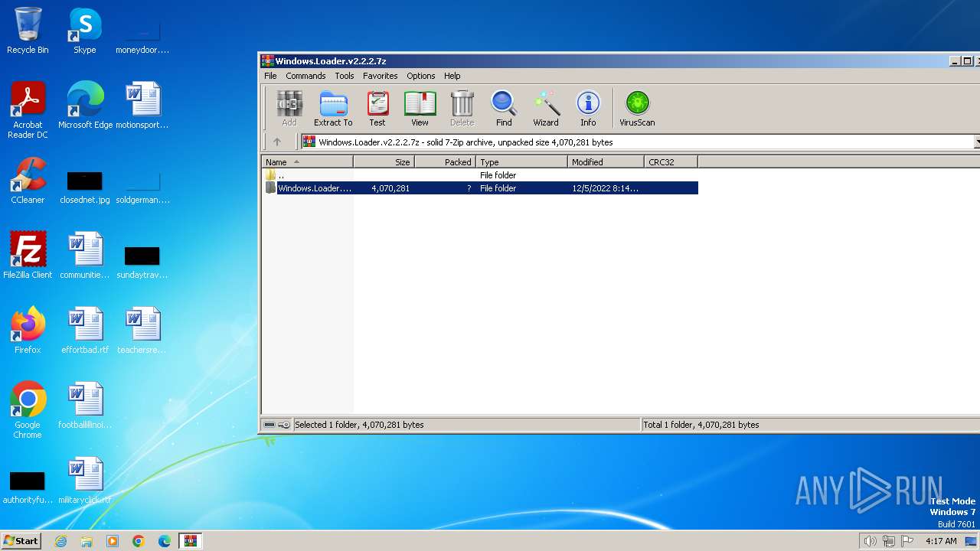
Task: Sort by Modified column header
Action: (x=606, y=161)
